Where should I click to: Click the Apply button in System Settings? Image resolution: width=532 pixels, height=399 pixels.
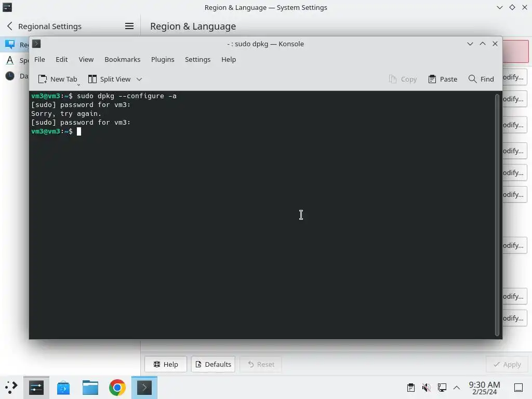(507, 364)
